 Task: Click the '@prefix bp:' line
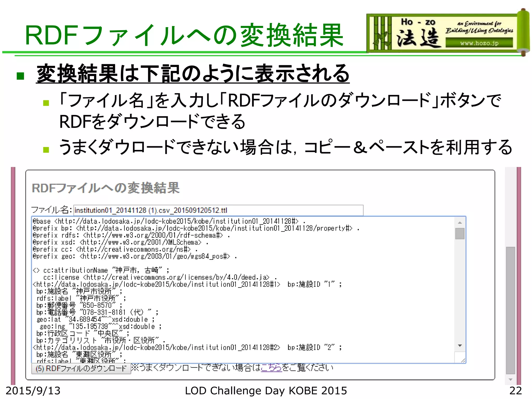coord(196,228)
